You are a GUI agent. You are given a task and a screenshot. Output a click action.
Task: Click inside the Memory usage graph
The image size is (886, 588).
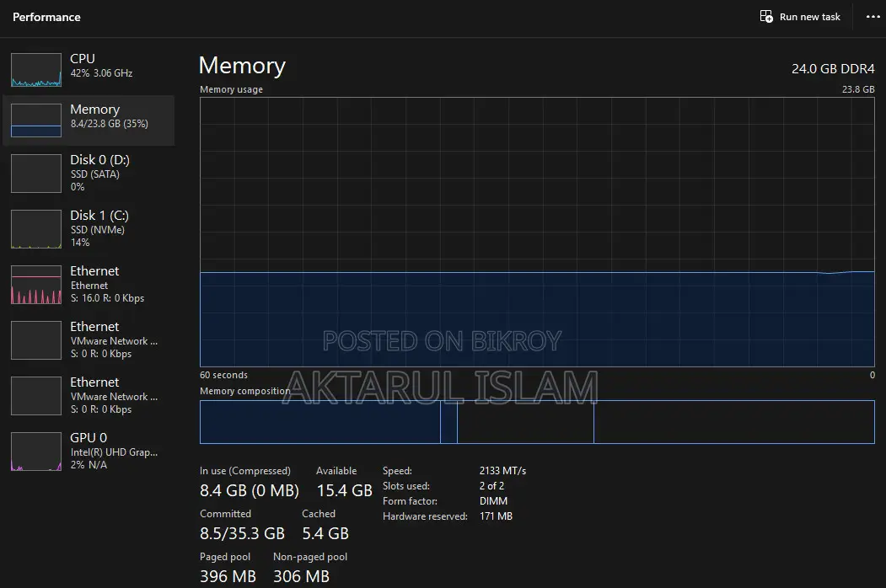(x=537, y=233)
